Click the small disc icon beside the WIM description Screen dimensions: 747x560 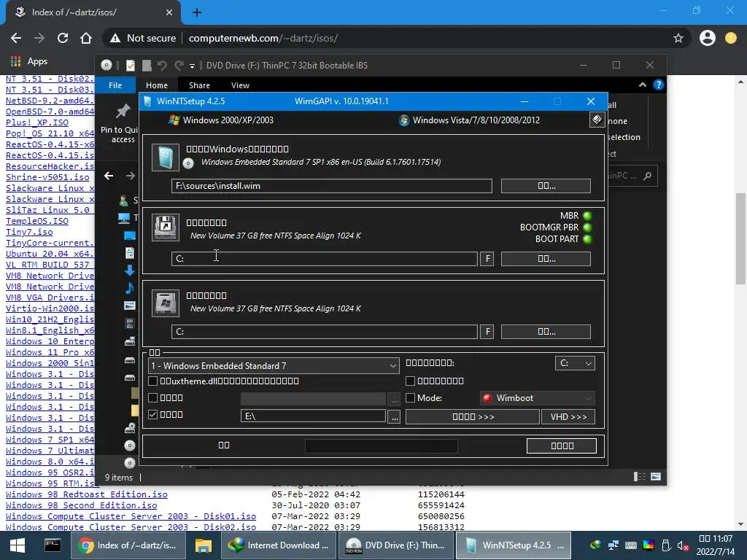(x=188, y=163)
